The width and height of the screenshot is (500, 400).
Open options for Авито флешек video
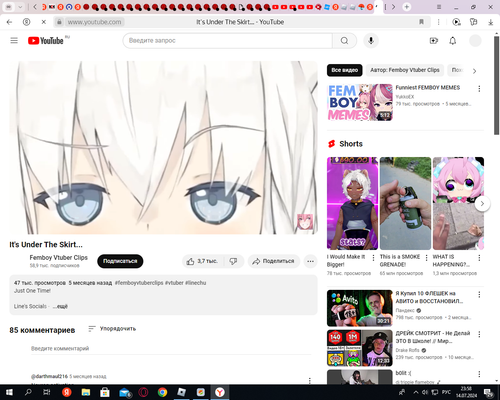point(479,294)
